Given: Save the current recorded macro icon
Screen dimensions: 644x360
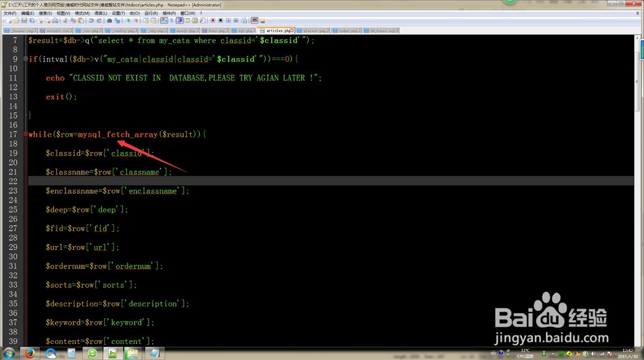Looking at the screenshot, I should tap(244, 21).
